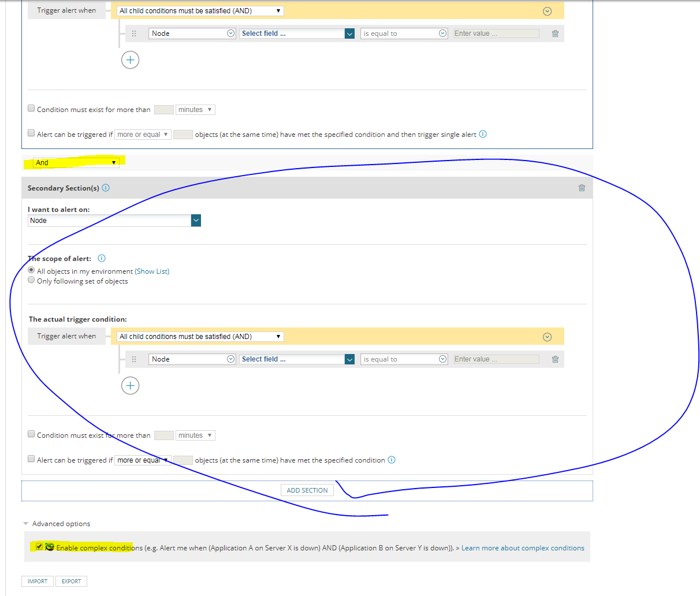Delete the Node condition row in secondary section
The height and width of the screenshot is (596, 700).
coord(555,359)
